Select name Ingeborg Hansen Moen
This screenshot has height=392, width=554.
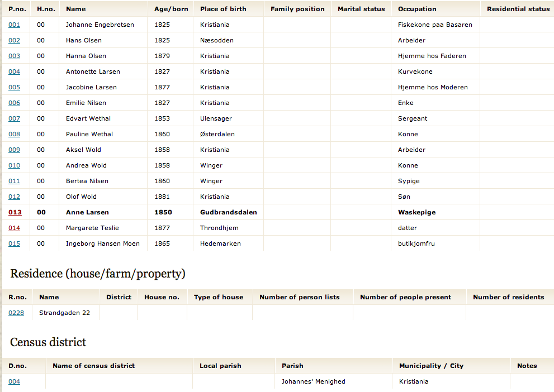tap(103, 243)
